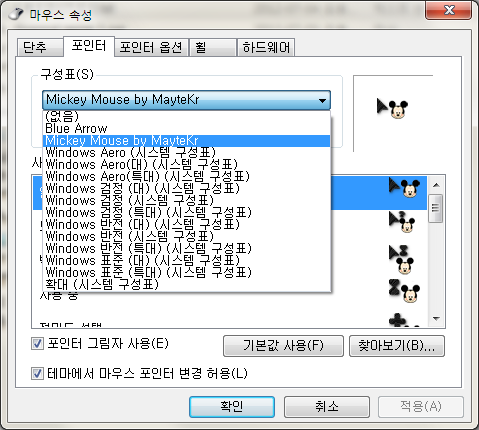Select Windows 표준 (대) (시스템 구성표)
The image size is (479, 430).
click(187, 260)
